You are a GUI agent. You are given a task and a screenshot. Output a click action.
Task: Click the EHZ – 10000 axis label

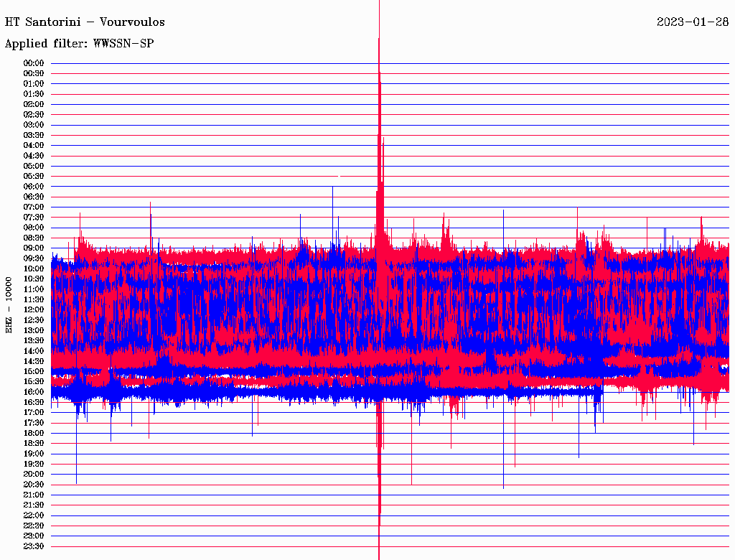point(9,305)
